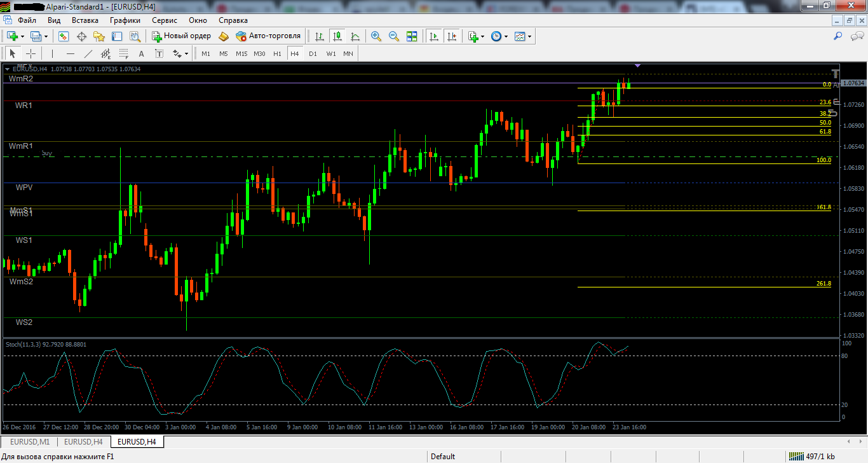Click the chart shift triangle marker
This screenshot has width=868, height=463.
click(x=637, y=65)
